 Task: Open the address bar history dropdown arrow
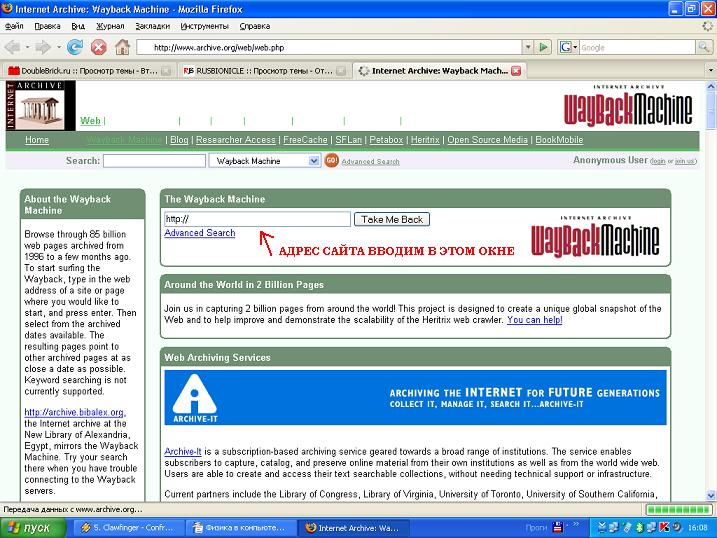click(x=528, y=47)
